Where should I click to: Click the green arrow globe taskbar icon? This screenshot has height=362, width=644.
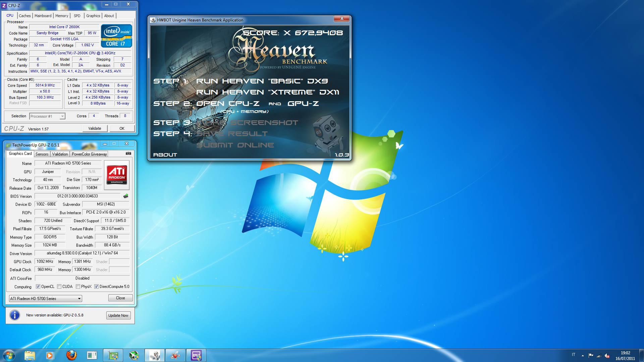(x=134, y=355)
